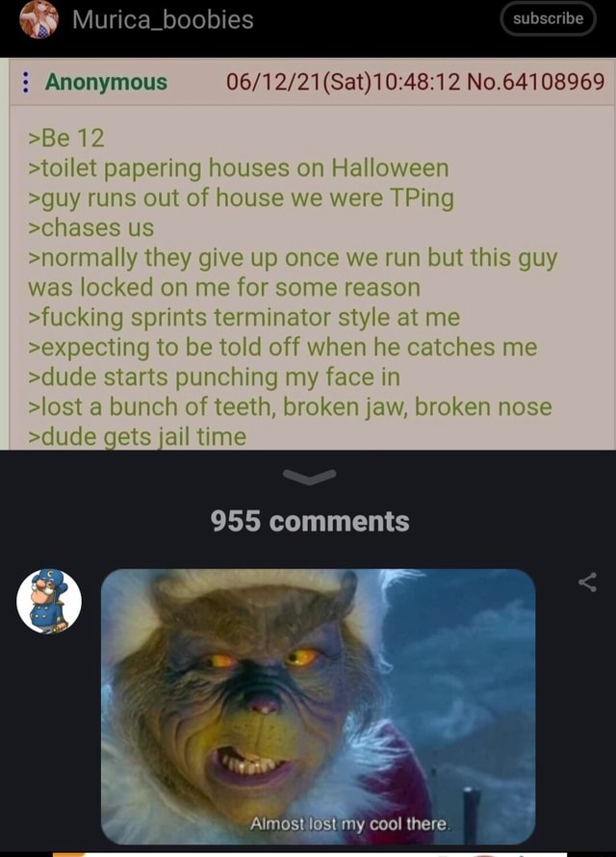Click the '>chases us' greentext line
Screen dimensions: 616x857
click(91, 227)
